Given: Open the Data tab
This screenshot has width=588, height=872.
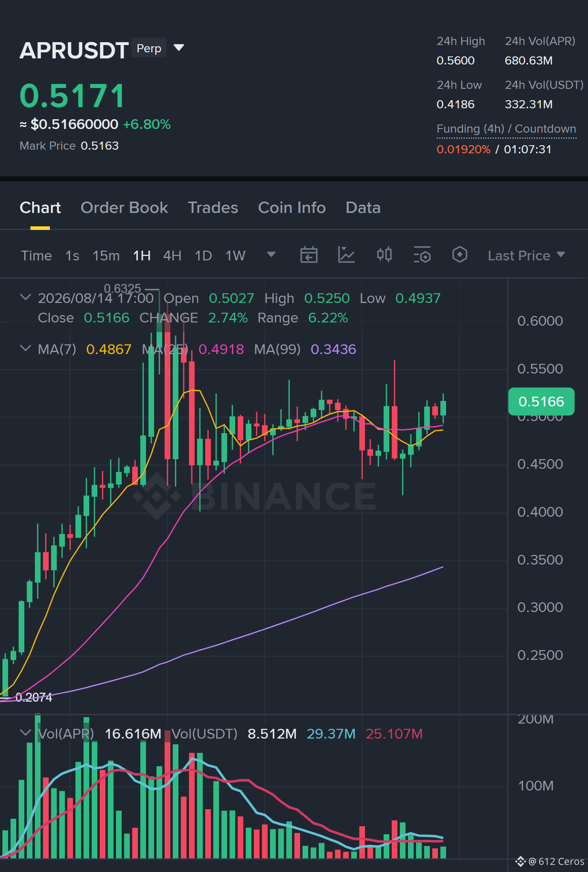Looking at the screenshot, I should pos(363,208).
